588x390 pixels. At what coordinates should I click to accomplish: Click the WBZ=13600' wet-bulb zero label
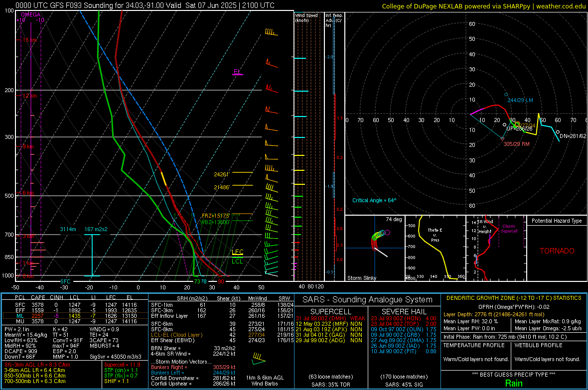coord(215,222)
